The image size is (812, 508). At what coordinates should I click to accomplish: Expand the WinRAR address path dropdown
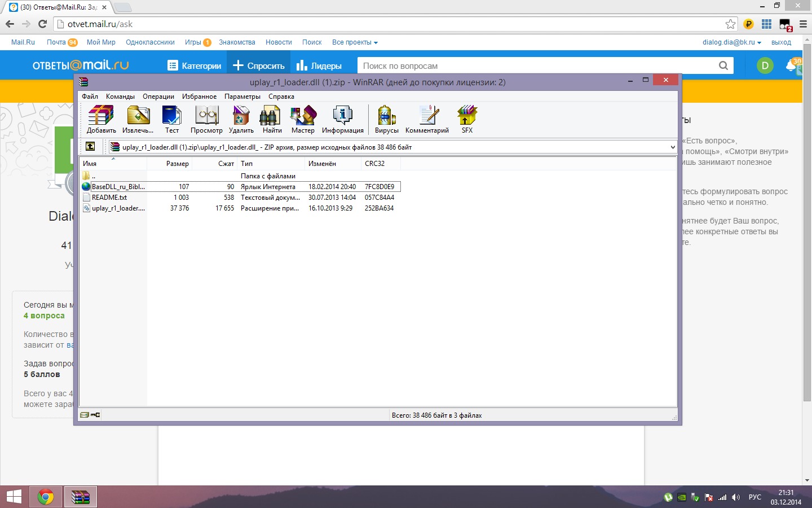coord(672,147)
